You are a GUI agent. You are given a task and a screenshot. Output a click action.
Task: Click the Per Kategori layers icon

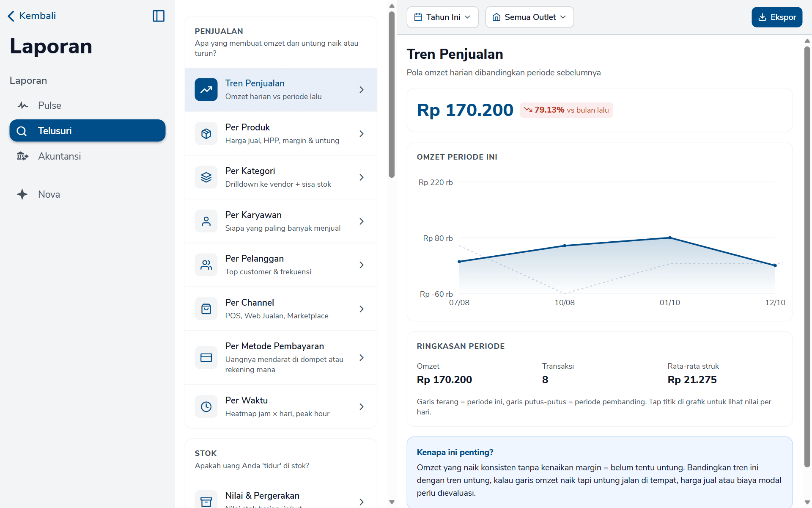point(206,177)
